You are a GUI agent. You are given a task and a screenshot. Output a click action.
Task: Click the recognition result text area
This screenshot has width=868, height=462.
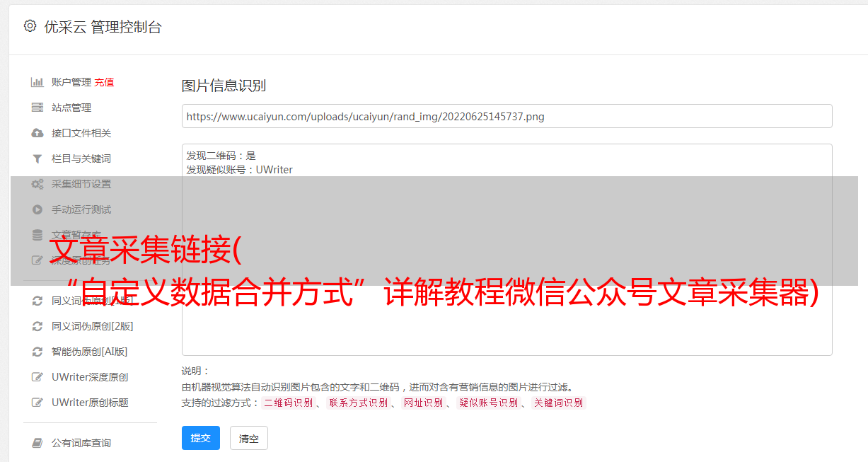click(507, 249)
